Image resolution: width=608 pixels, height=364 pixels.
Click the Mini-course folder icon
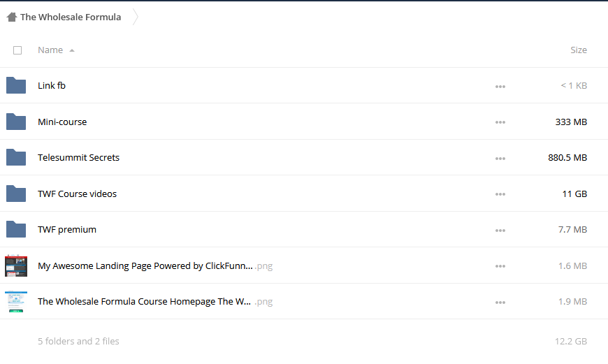coord(16,122)
